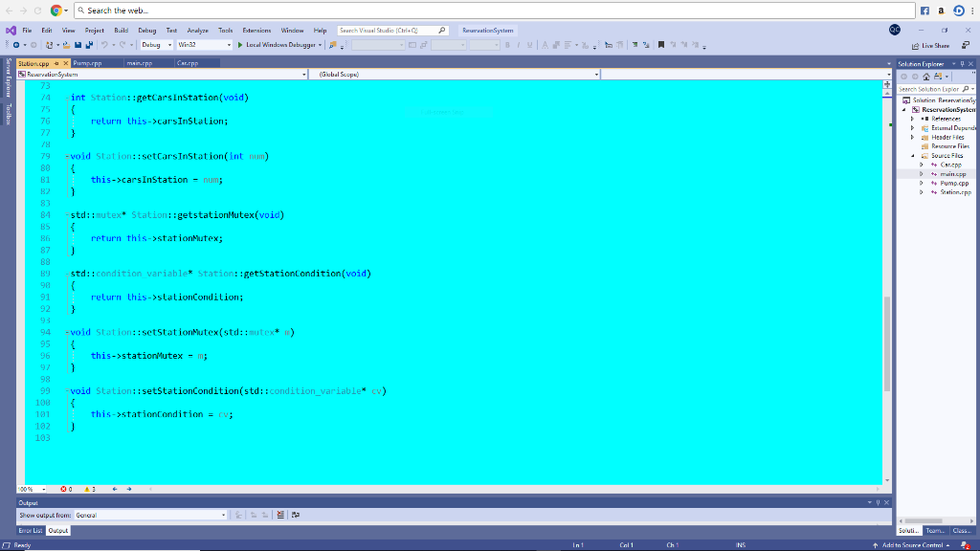Open the Navigate Backward icon
The width and height of the screenshot is (980, 551).
(15, 43)
